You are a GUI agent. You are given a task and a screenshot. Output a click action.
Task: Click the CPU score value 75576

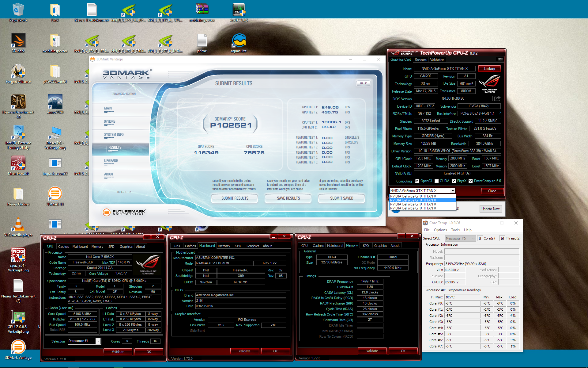click(x=254, y=153)
